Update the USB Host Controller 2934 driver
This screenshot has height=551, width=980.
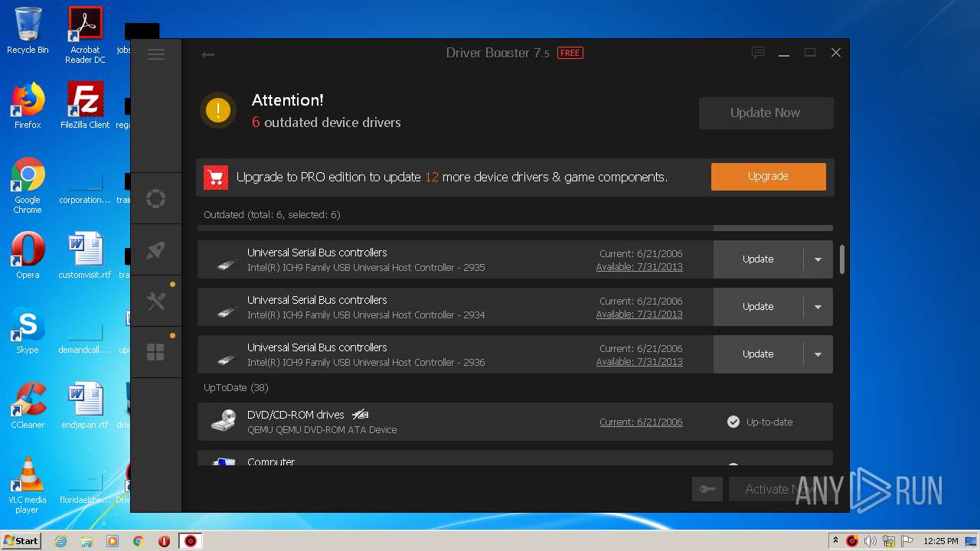(758, 307)
